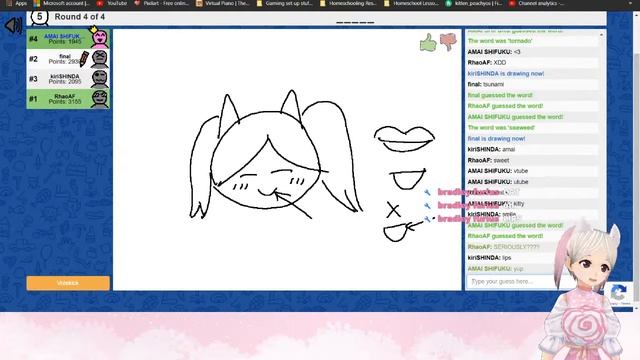The image size is (640, 360).
Task: Mute the game sound speaker icon
Action: coord(13,26)
